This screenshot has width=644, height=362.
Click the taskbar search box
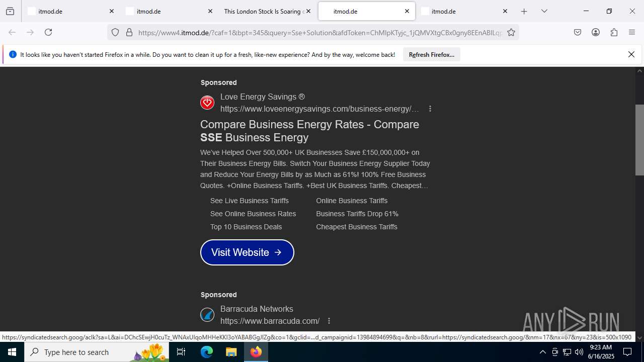coord(97,352)
